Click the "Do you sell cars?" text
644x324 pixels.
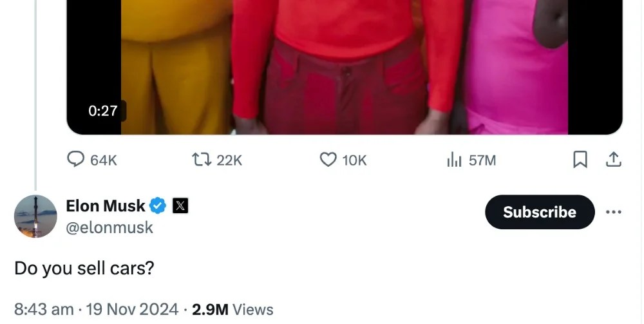[84, 268]
